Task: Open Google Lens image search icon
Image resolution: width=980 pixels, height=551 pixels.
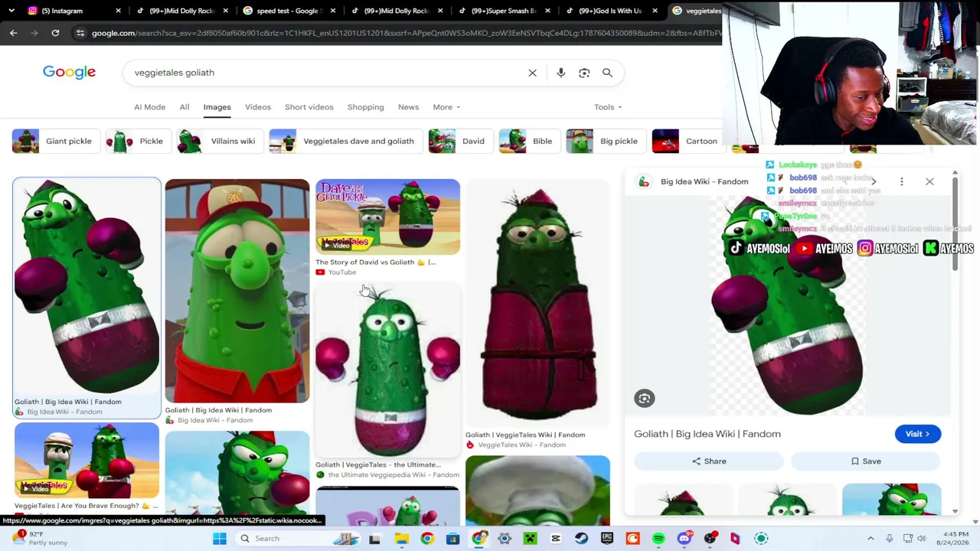Action: pyautogui.click(x=584, y=73)
